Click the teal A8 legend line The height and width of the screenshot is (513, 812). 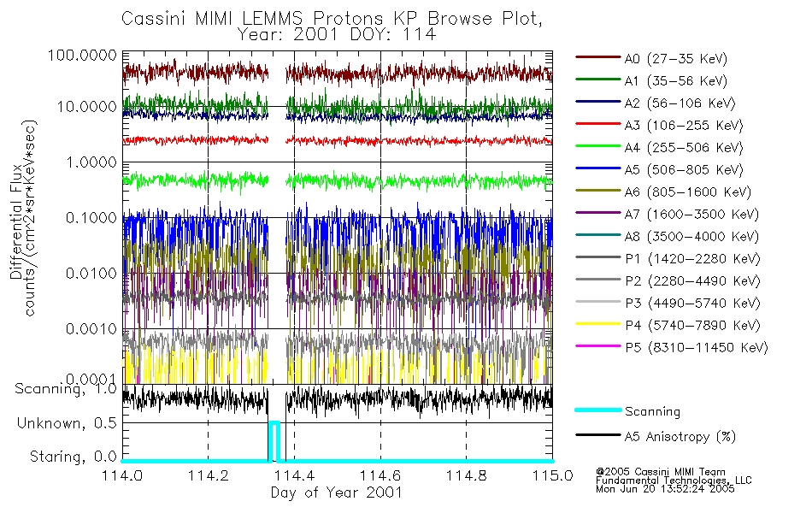tap(598, 235)
